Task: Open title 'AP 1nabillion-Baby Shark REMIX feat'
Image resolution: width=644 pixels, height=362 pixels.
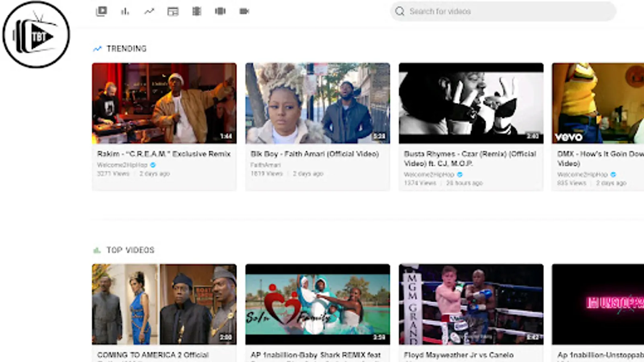Action: [316, 355]
